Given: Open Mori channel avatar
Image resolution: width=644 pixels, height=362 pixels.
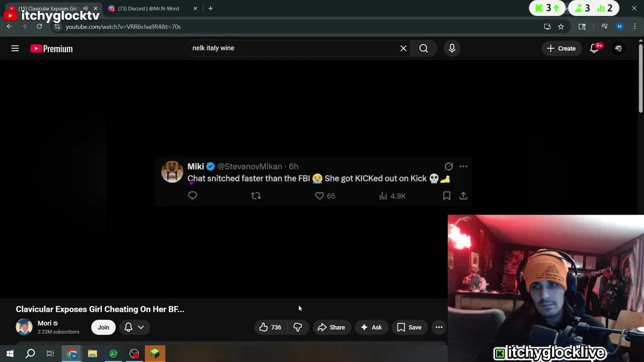Looking at the screenshot, I should pyautogui.click(x=24, y=327).
